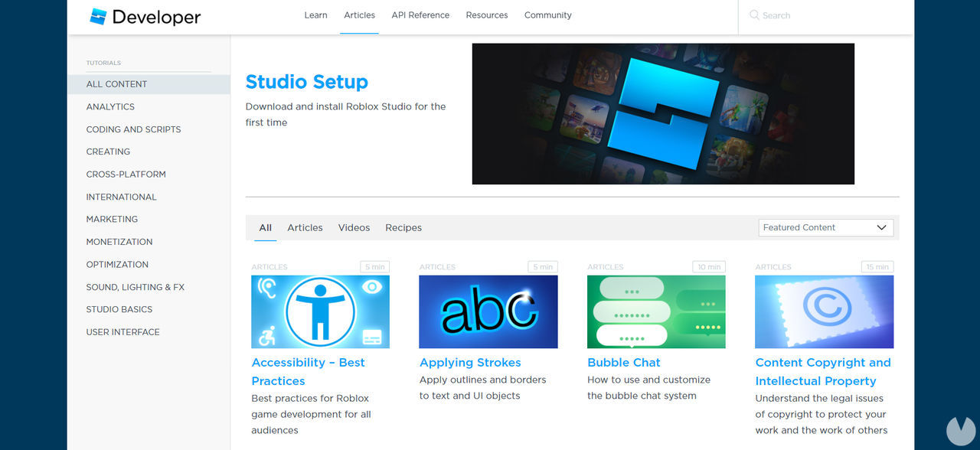This screenshot has height=450, width=980.
Task: Open the Community menu
Action: [x=548, y=15]
